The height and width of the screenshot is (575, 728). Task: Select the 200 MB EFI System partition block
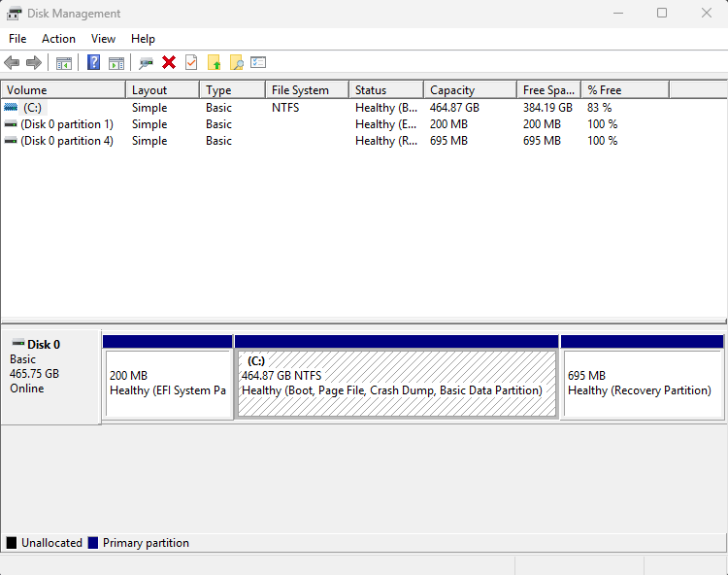168,378
